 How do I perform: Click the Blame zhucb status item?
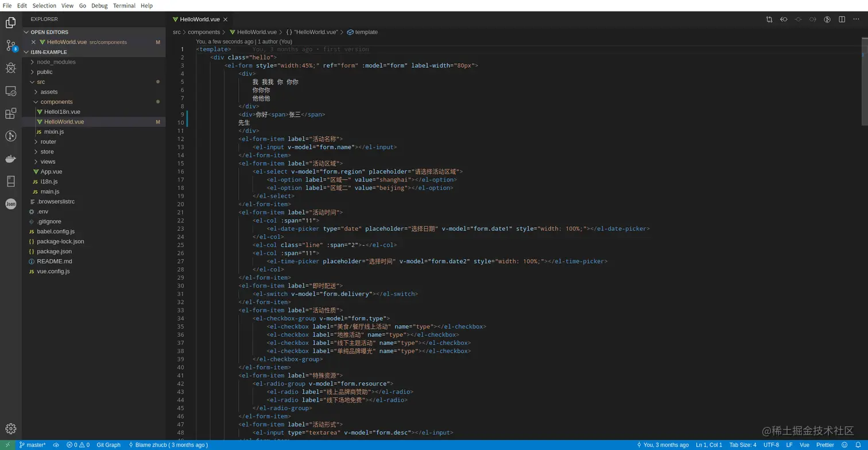coord(168,445)
